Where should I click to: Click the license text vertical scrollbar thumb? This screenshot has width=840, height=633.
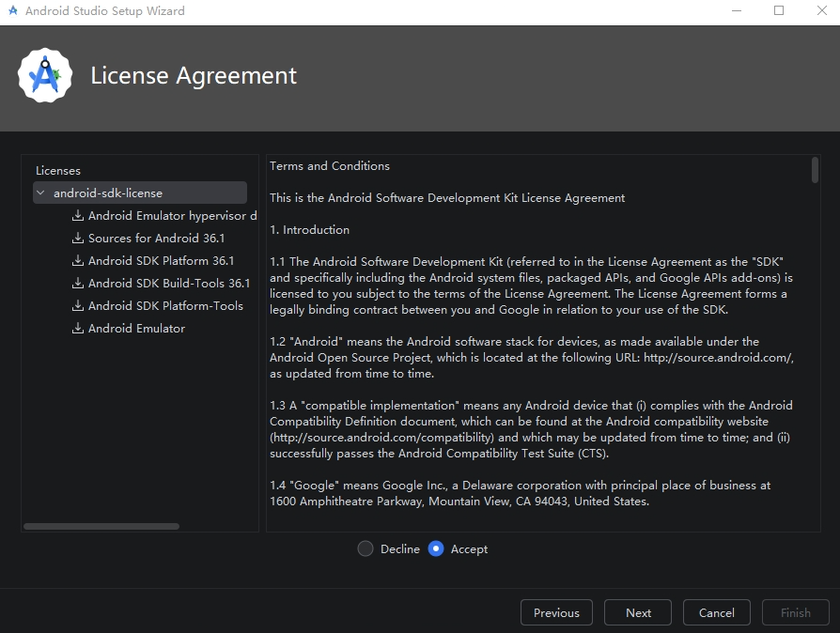(815, 170)
